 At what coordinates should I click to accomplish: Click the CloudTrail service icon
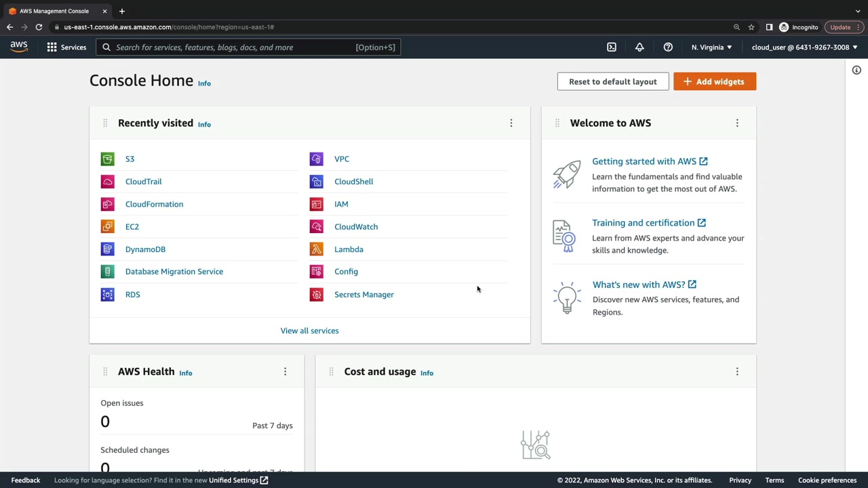(107, 182)
